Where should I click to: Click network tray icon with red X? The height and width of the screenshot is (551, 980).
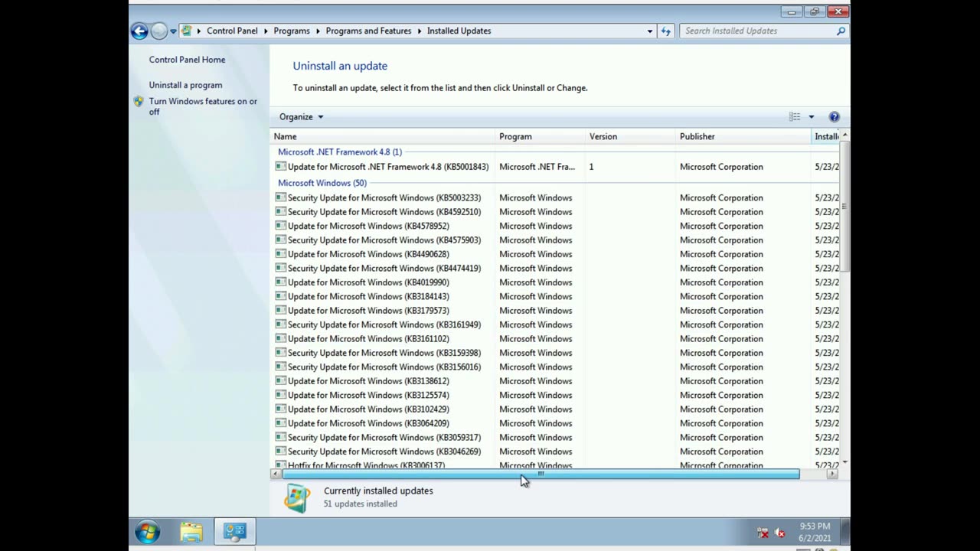(x=763, y=533)
